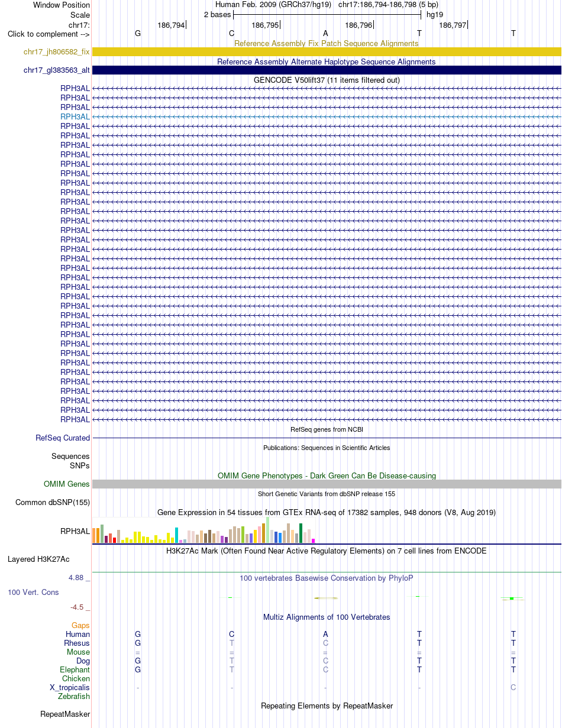Click the chr17_jh806582_fix track label
This screenshot has width=562, height=728.
(57, 52)
